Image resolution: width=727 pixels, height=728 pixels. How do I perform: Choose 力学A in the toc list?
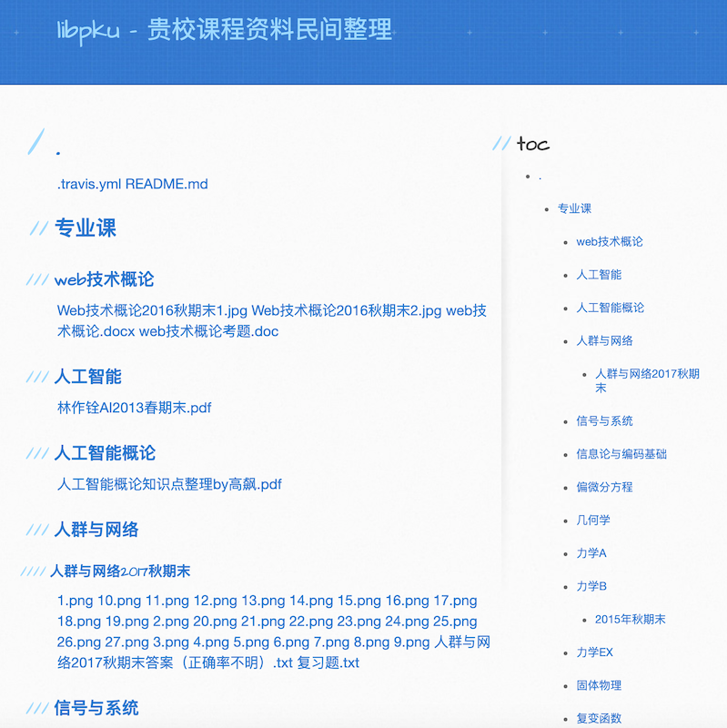[591, 553]
